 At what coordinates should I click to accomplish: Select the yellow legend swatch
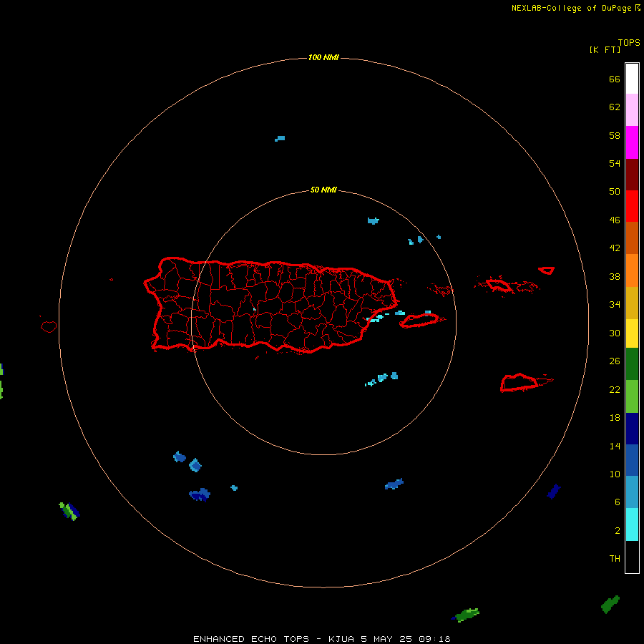632,333
